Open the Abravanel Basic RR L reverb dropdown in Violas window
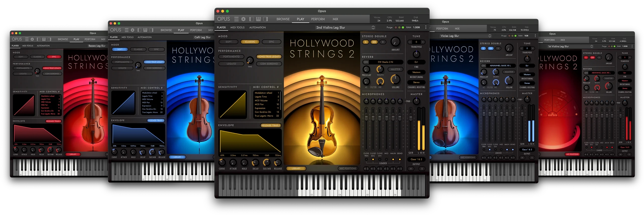The image size is (644, 215). pyautogui.click(x=501, y=66)
